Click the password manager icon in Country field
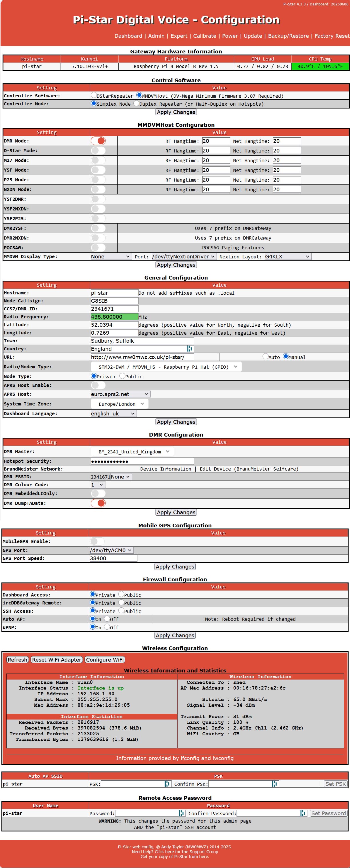 (189, 349)
